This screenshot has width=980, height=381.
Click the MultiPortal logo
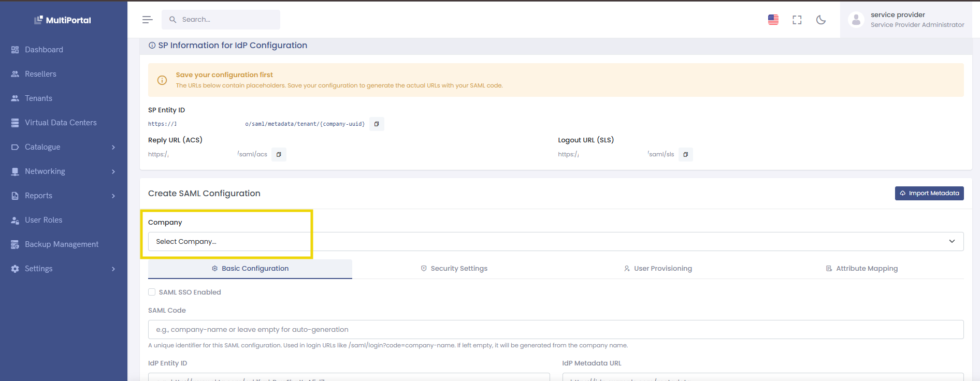[x=63, y=20]
